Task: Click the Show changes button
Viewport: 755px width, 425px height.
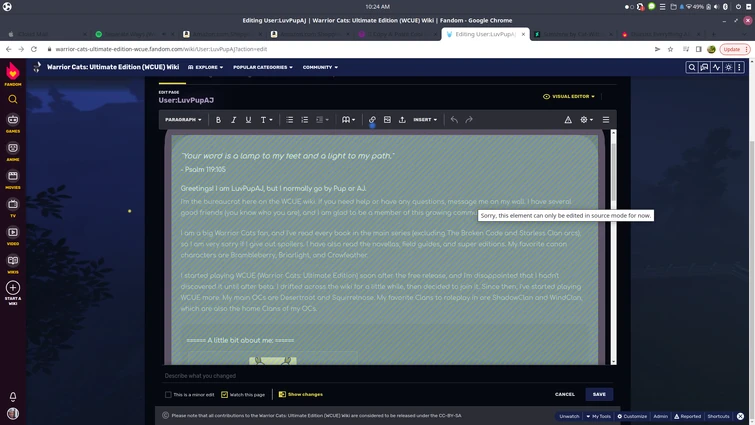Action: point(301,395)
